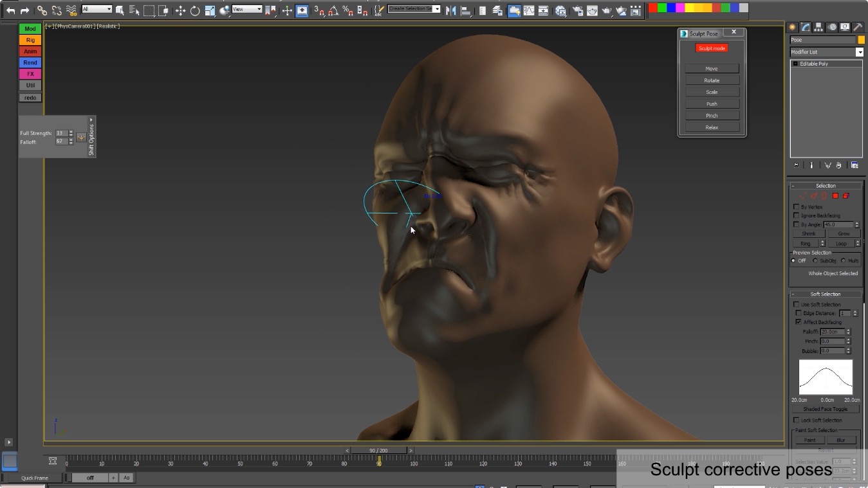868x488 pixels.
Task: Switch to the Rig tab
Action: (x=30, y=40)
